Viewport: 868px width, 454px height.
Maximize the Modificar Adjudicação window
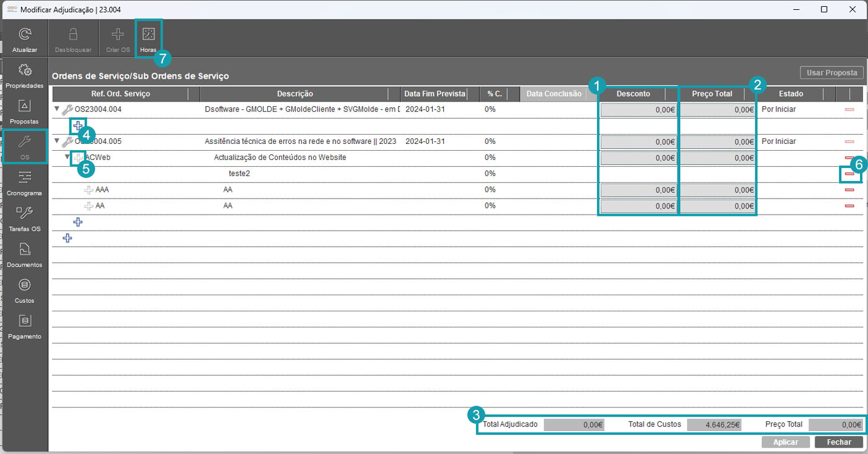(x=824, y=9)
